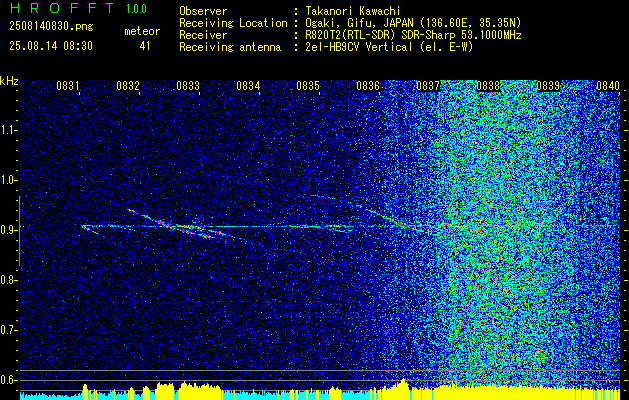Click the Receiving Location line with Ogaki, Gifu, JAPAN
629x400 pixels.
350,23
